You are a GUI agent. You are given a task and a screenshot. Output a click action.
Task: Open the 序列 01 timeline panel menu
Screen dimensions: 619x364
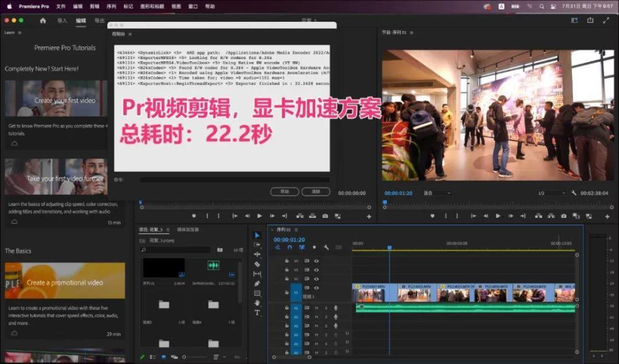(296, 230)
